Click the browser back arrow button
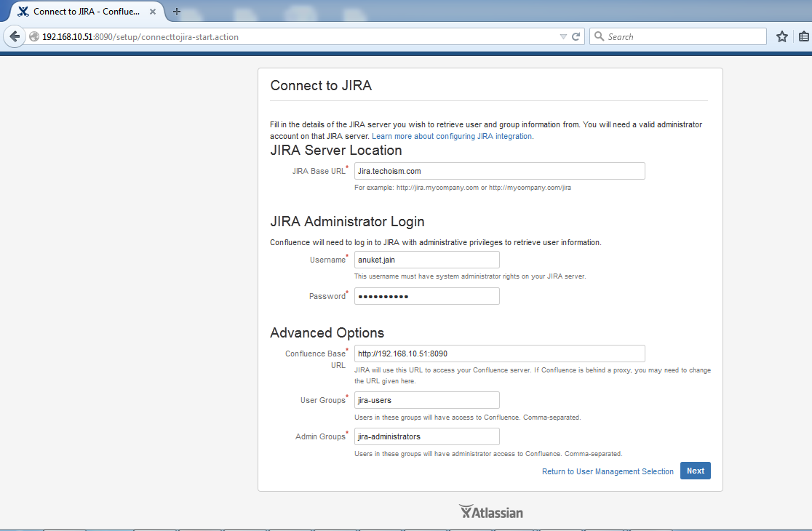Viewport: 812px width, 531px height. pos(15,37)
